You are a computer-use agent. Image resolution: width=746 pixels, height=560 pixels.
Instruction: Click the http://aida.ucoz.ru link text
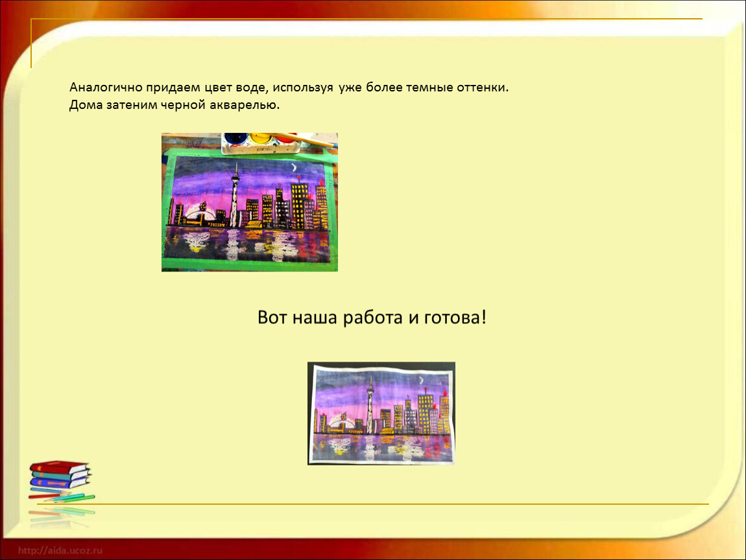(x=60, y=550)
